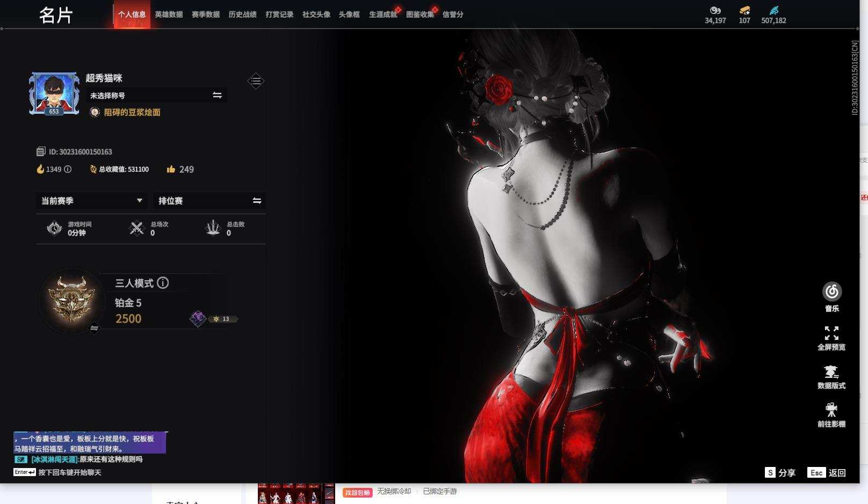Click the info icon beside 三人模式
868x504 pixels.
[x=163, y=283]
